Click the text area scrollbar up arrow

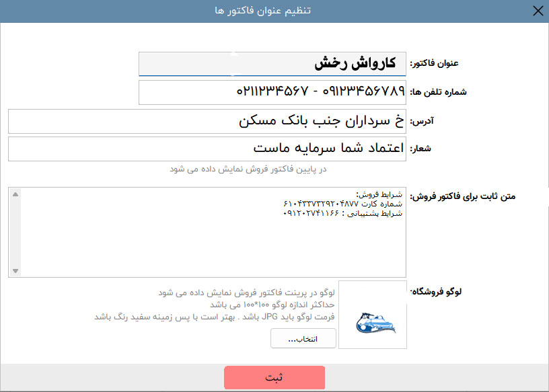[x=15, y=194]
